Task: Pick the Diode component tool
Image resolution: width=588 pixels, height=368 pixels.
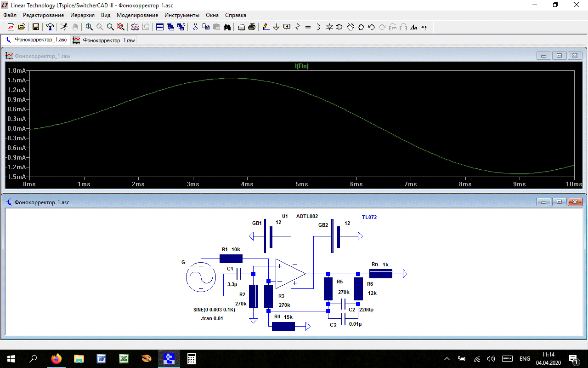Action: coord(329,27)
